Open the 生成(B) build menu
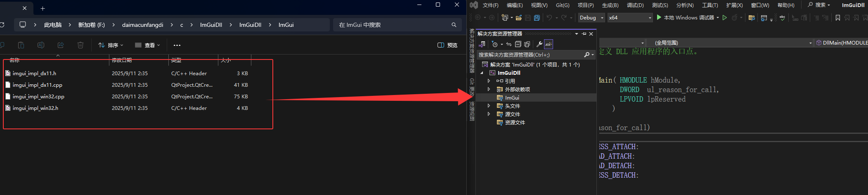Screen dimensions: 868x195 [610, 5]
